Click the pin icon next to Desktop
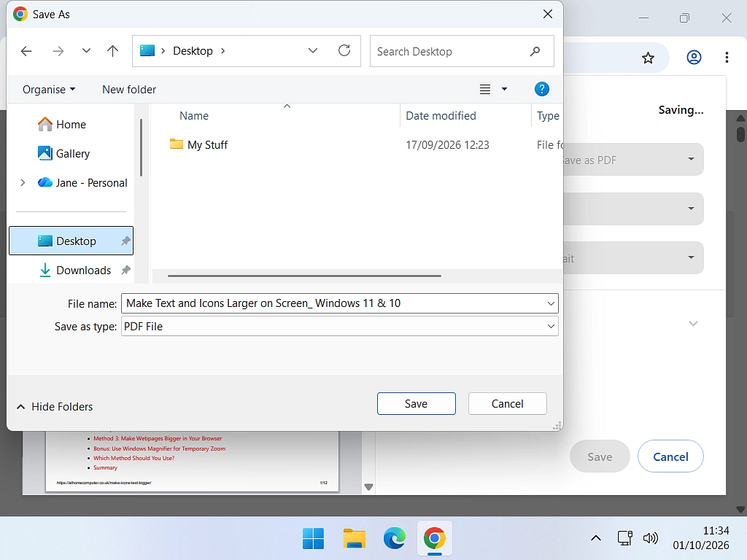 coord(125,241)
